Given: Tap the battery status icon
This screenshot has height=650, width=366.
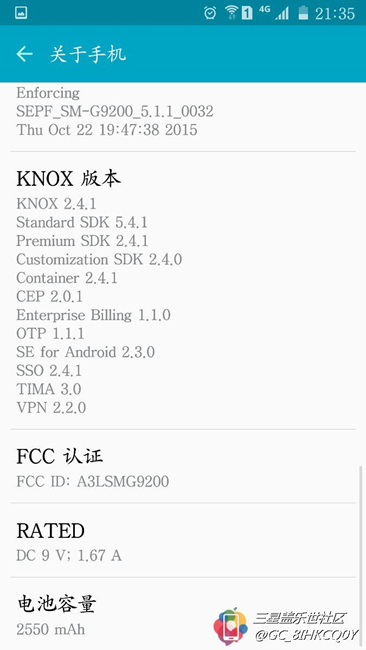Looking at the screenshot, I should [303, 13].
